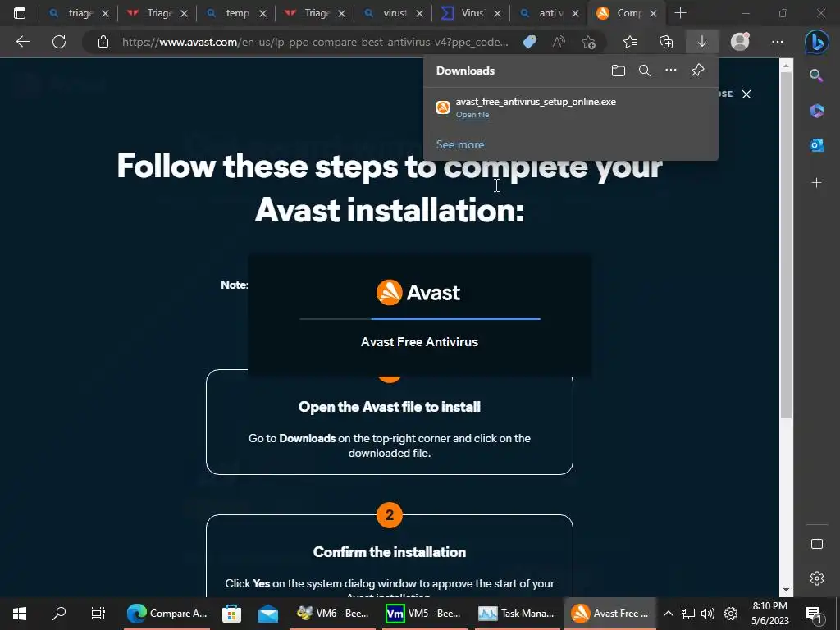Click the browser back arrow
The image size is (840, 630).
click(x=22, y=42)
